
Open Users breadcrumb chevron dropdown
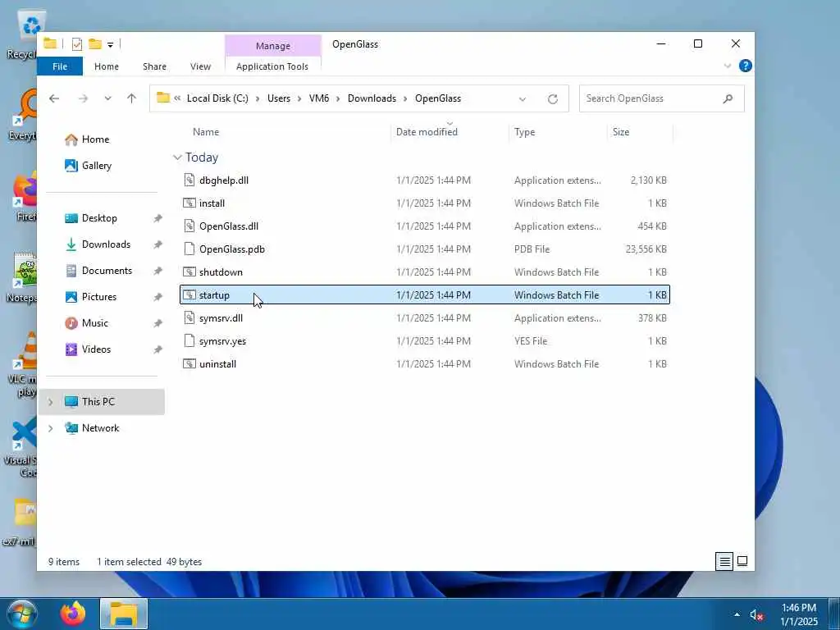click(x=299, y=98)
